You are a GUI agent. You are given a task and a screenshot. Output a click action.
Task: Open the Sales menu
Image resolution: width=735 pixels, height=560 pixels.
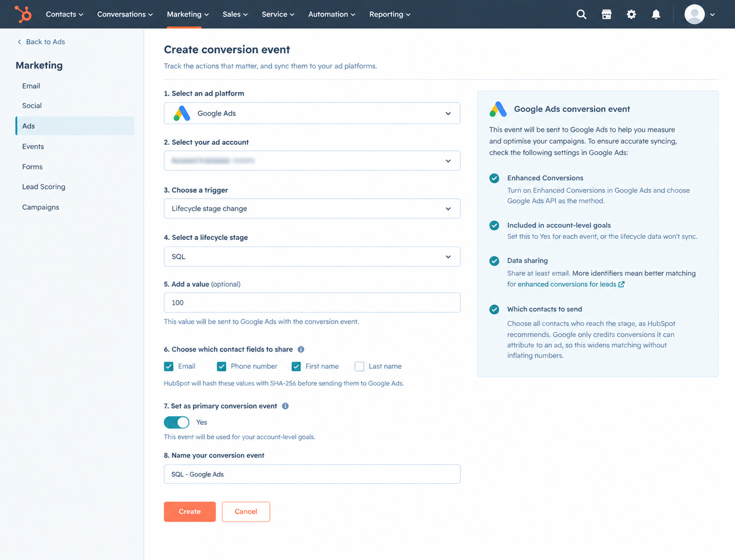(235, 14)
